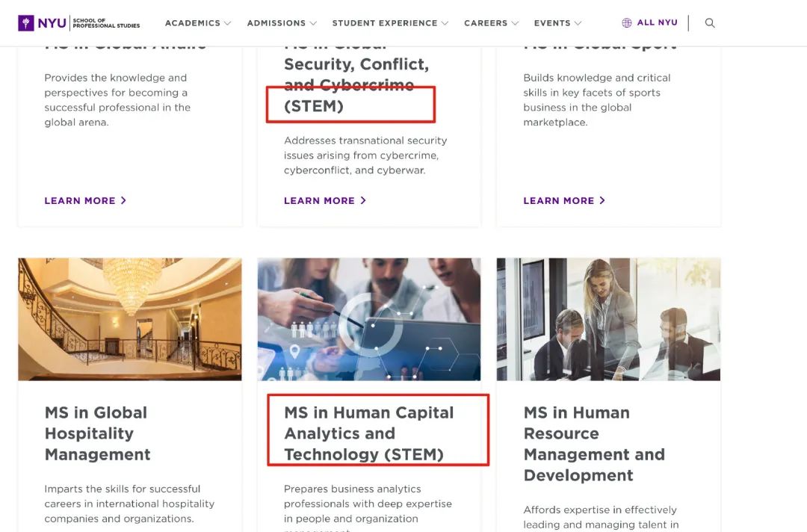Click arrow icon beside Global Sport LEARN MORE
Viewport: 807px width, 532px height.
(x=603, y=200)
